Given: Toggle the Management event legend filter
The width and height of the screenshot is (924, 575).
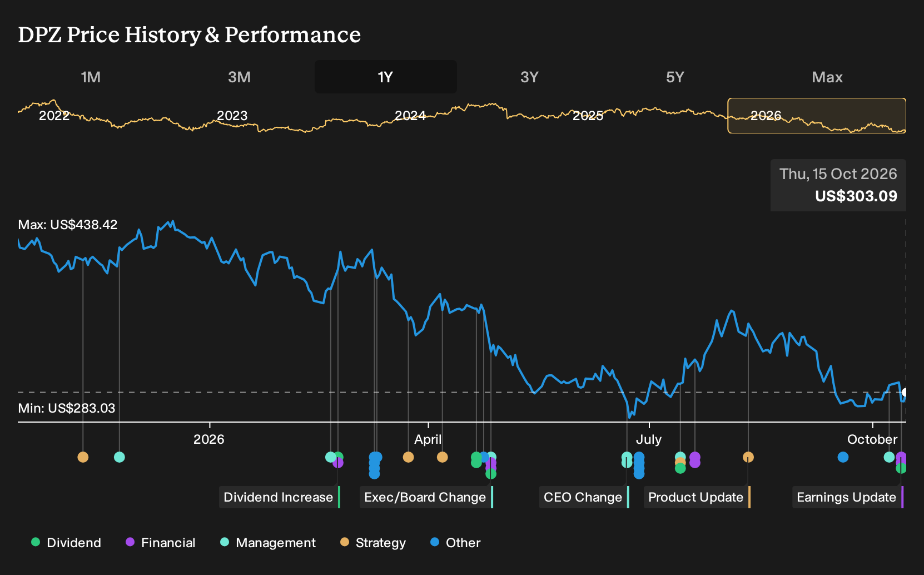Looking at the screenshot, I should pos(268,543).
